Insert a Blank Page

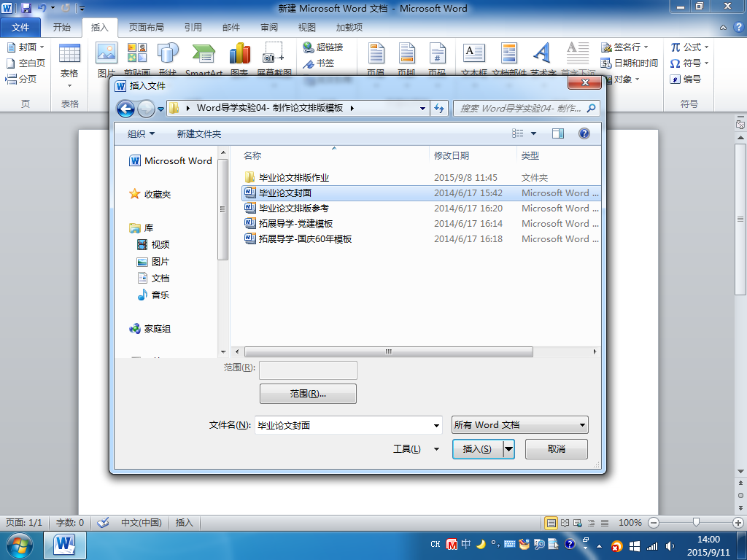(x=26, y=63)
